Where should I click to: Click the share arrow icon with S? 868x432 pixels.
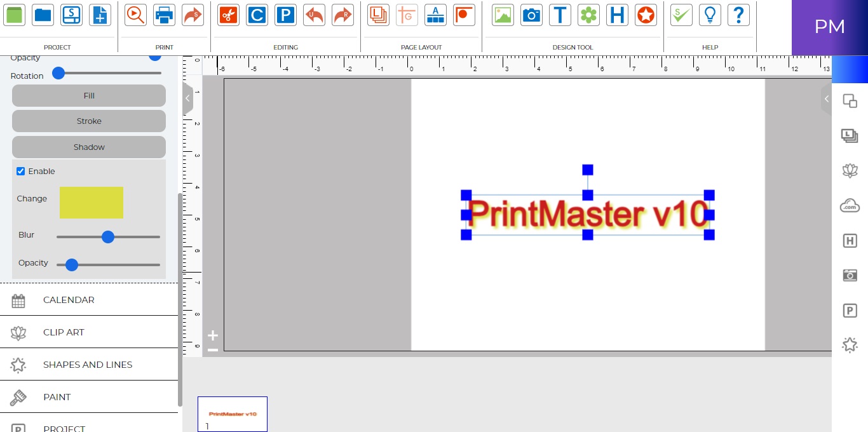click(x=193, y=15)
